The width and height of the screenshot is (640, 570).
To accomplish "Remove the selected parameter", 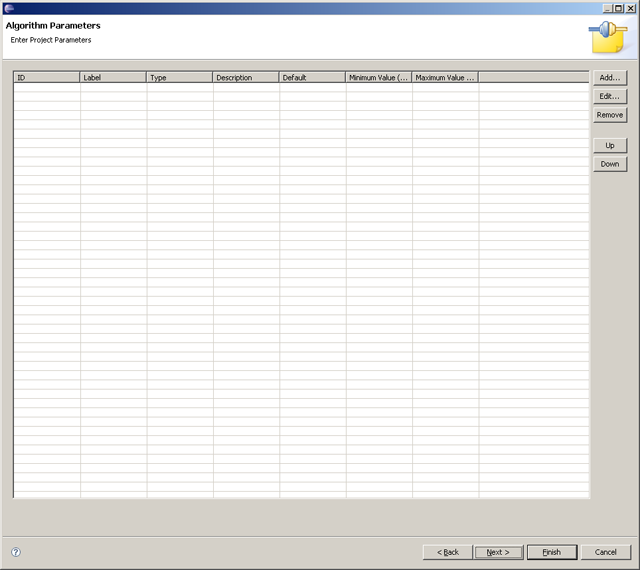I will pos(610,115).
